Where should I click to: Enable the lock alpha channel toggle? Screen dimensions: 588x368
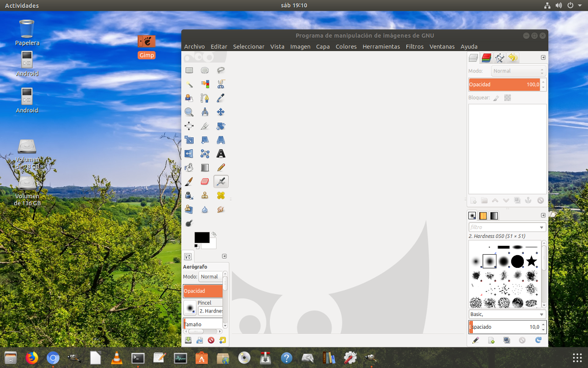click(x=508, y=97)
